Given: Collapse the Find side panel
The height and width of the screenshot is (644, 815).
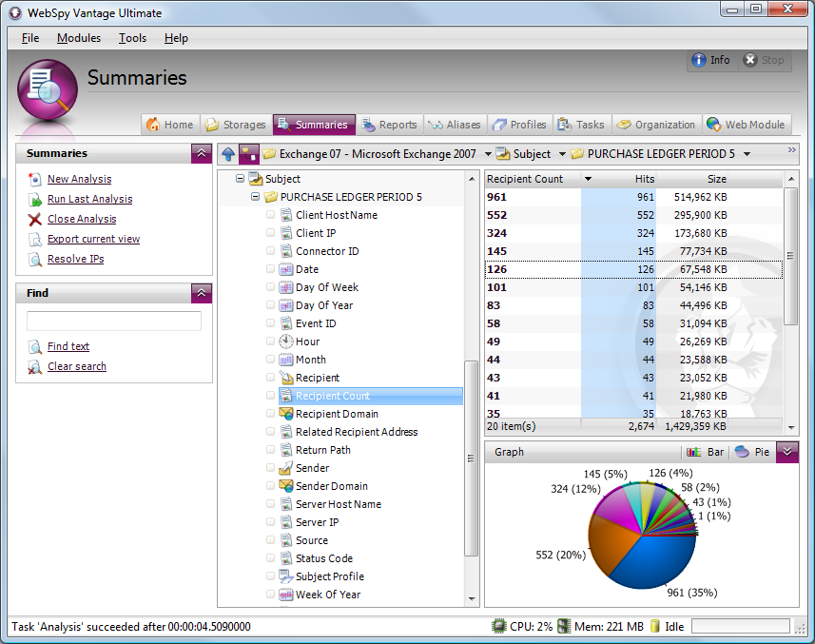Looking at the screenshot, I should coord(202,293).
